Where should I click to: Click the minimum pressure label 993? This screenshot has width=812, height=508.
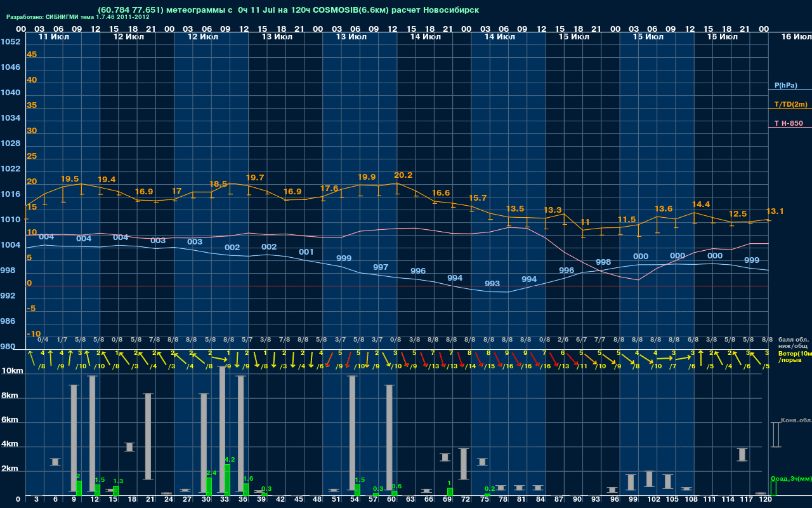492,284
